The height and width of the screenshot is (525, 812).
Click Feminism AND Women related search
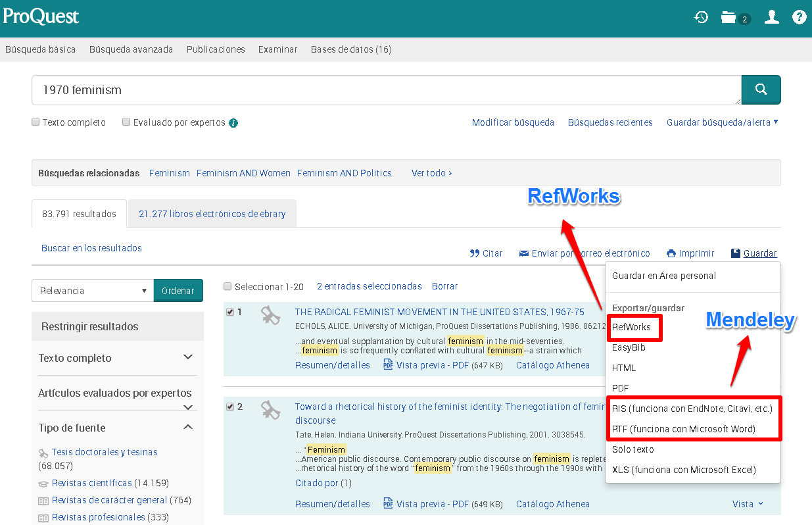[243, 173]
